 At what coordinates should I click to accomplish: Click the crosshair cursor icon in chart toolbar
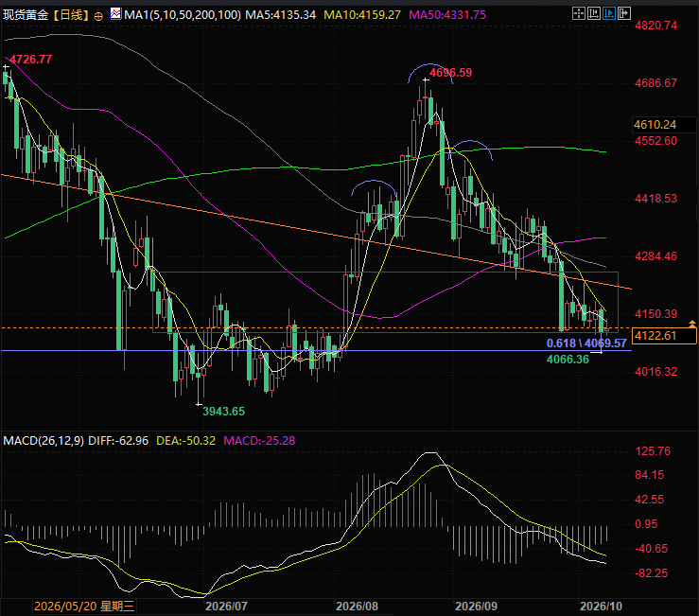(579, 14)
